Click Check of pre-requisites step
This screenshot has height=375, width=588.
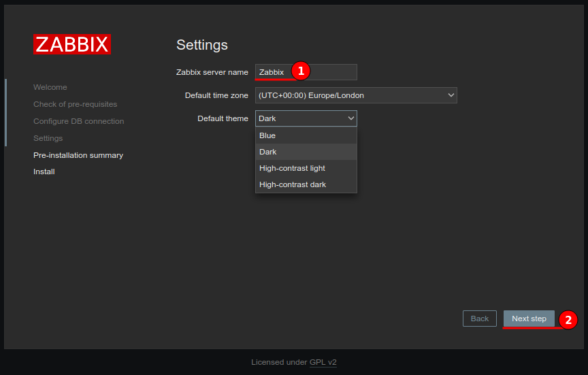pos(75,104)
